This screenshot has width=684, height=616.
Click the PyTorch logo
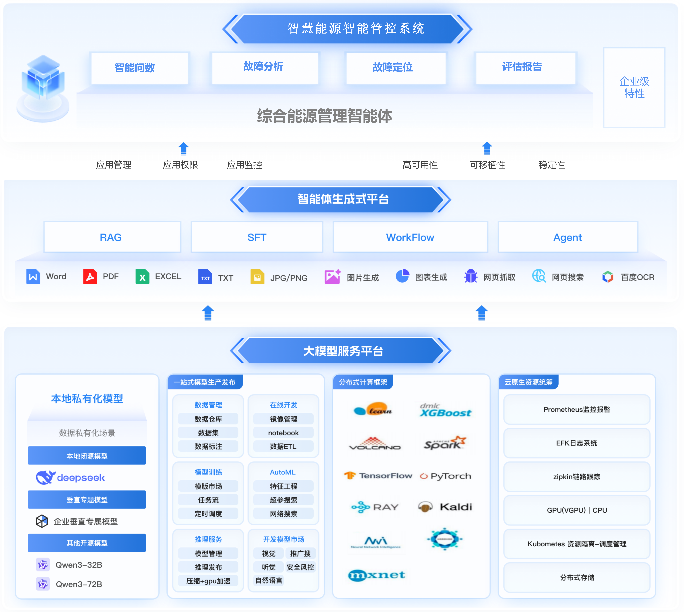[x=446, y=476]
